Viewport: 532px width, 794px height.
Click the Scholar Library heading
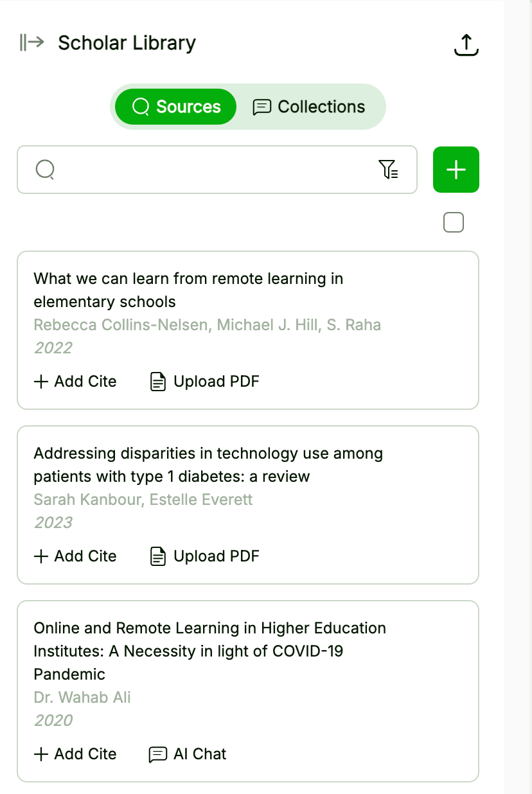[x=127, y=43]
